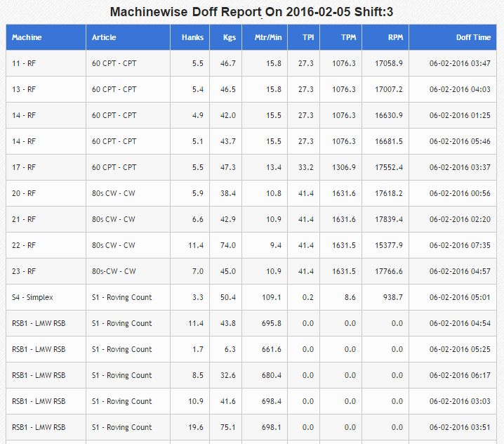Click RPM value 938.7

coord(393,297)
